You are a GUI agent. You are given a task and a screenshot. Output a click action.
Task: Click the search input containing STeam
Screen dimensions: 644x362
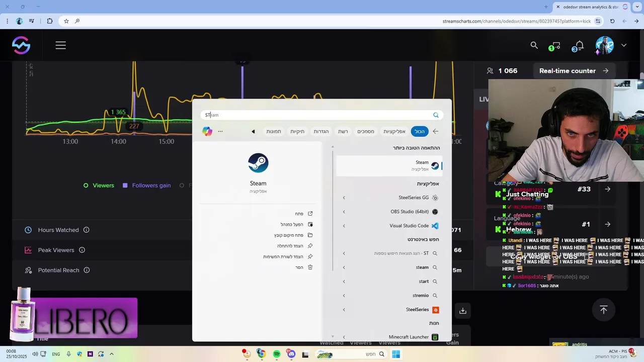click(x=322, y=115)
